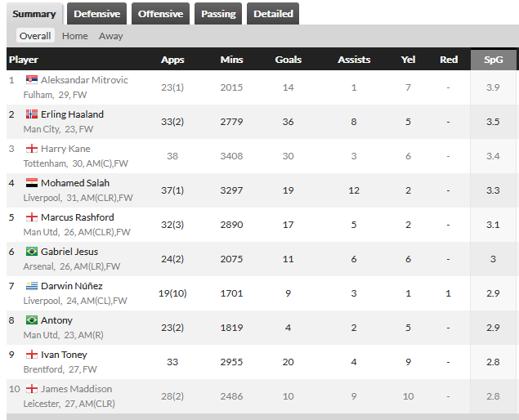Click the Brazil flag beside Gabriel Jesus
Viewport: 519px width, 420px height.
(x=32, y=252)
